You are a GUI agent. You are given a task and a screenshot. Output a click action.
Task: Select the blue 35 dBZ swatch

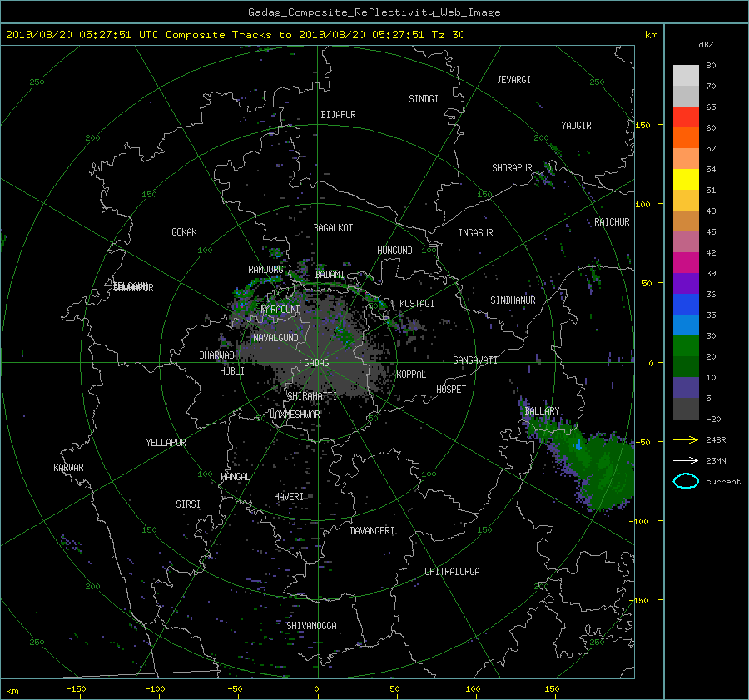click(x=686, y=305)
